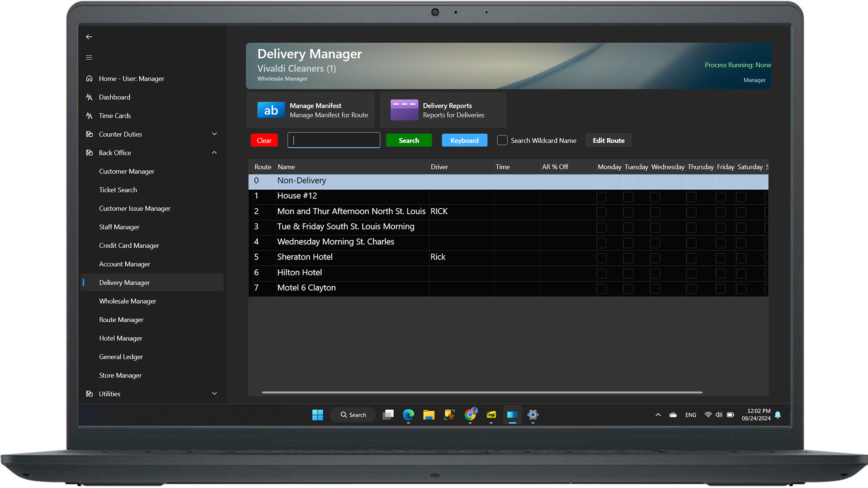Click the Edit Route button

tap(609, 140)
